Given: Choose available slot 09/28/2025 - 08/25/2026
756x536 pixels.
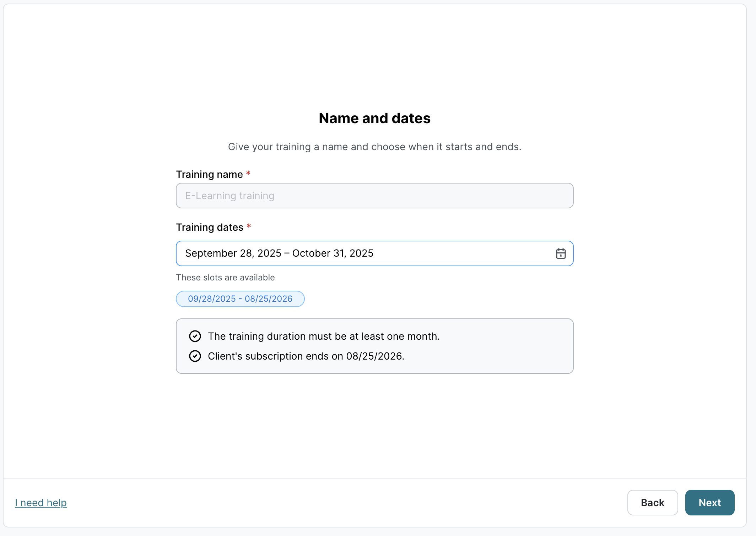Looking at the screenshot, I should 240,299.
